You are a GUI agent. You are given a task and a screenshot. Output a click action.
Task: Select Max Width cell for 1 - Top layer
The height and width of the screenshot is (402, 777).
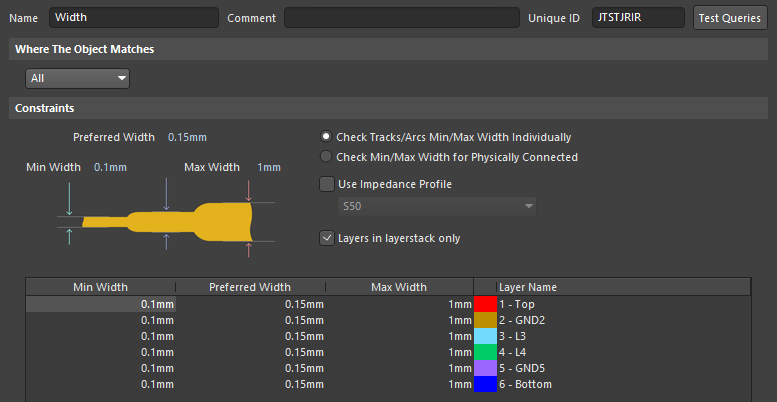[x=400, y=304]
